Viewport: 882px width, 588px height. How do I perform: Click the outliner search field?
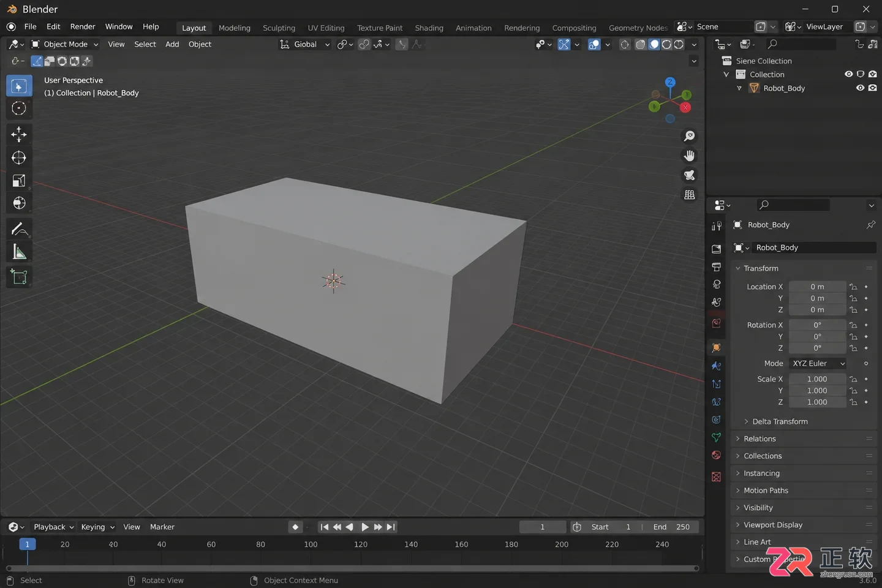(800, 44)
